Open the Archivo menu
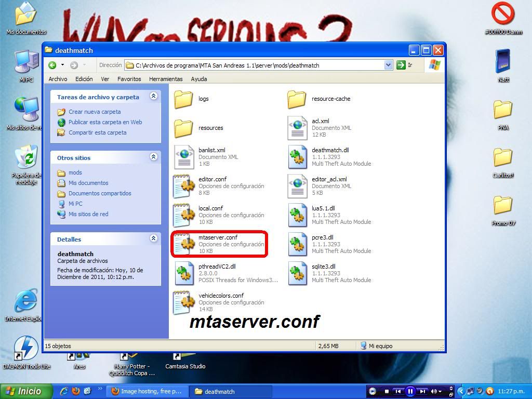Viewport: 532px width, 399px height. click(58, 79)
